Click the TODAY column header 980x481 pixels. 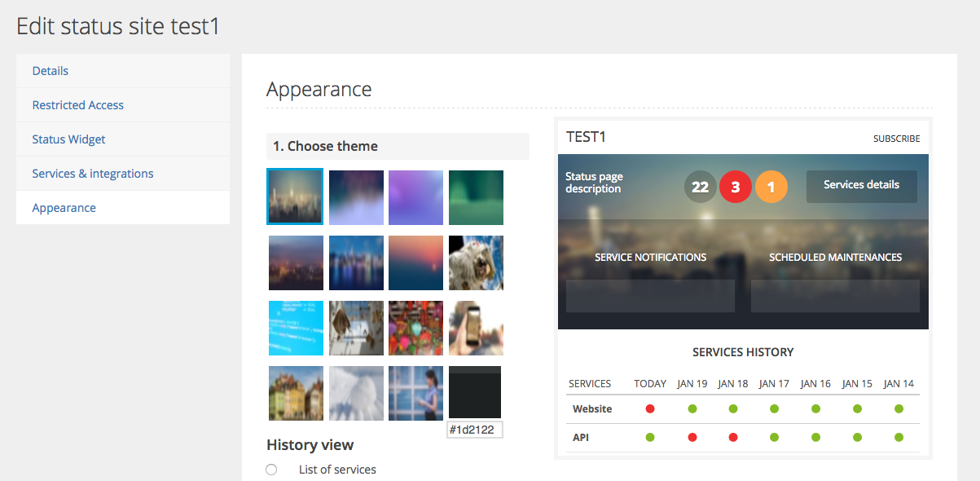point(650,383)
